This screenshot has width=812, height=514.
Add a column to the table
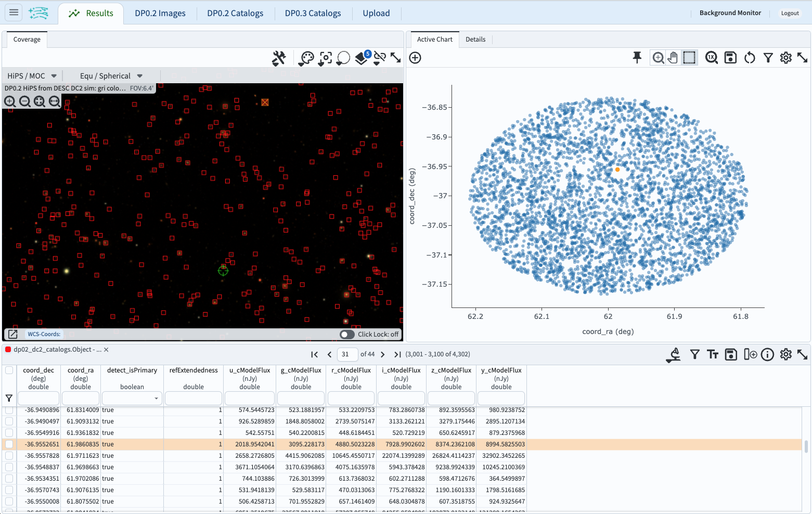(x=750, y=355)
